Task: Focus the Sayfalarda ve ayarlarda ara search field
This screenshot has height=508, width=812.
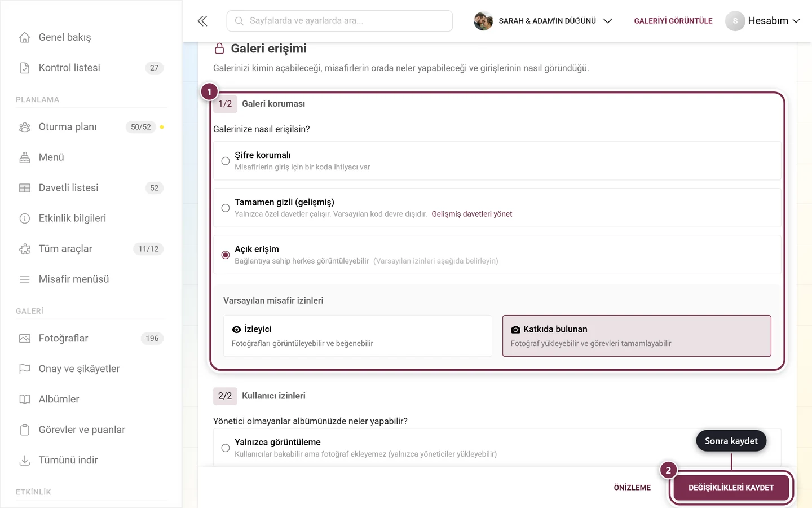Action: pyautogui.click(x=339, y=21)
